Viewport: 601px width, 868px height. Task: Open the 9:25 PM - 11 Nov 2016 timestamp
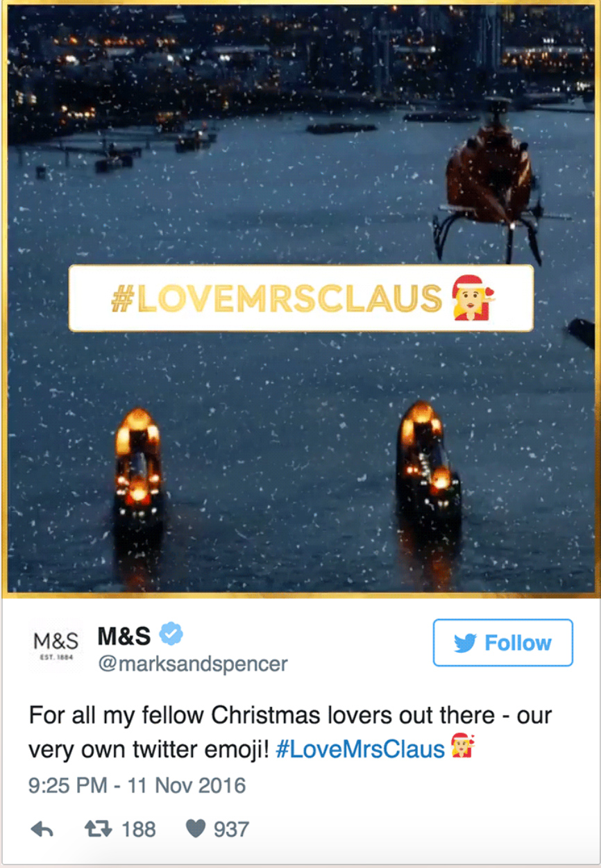click(x=137, y=785)
